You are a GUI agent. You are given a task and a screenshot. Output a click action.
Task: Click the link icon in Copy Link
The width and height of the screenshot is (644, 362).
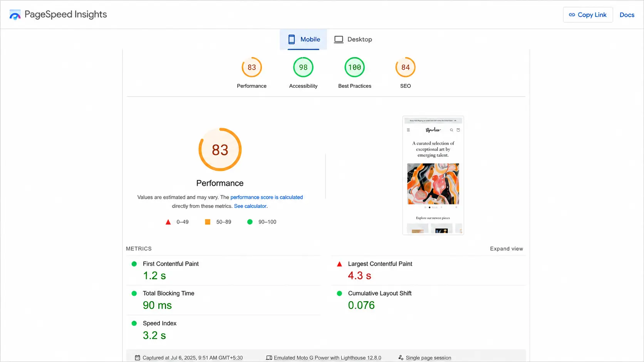572,15
